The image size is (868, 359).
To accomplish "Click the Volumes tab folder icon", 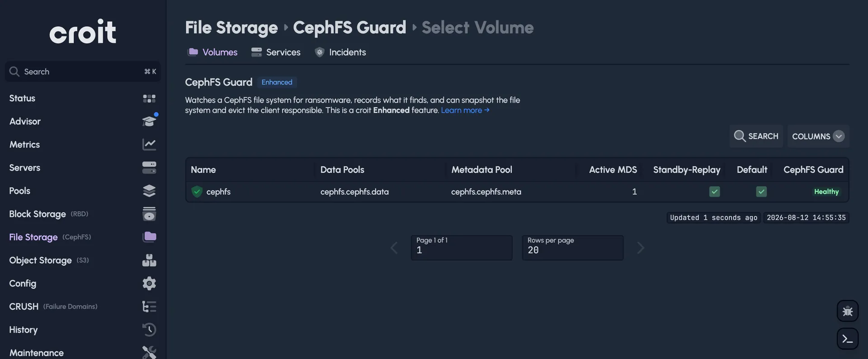I will click(x=193, y=52).
